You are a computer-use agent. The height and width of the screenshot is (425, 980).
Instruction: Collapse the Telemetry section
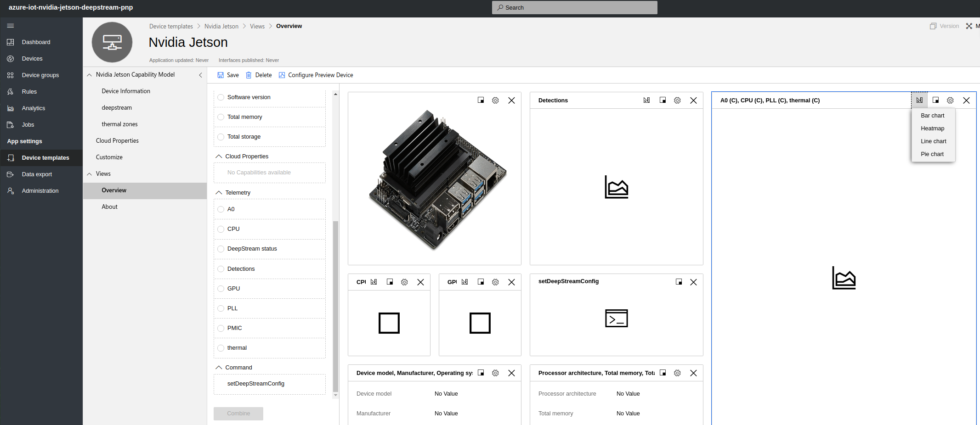tap(219, 193)
